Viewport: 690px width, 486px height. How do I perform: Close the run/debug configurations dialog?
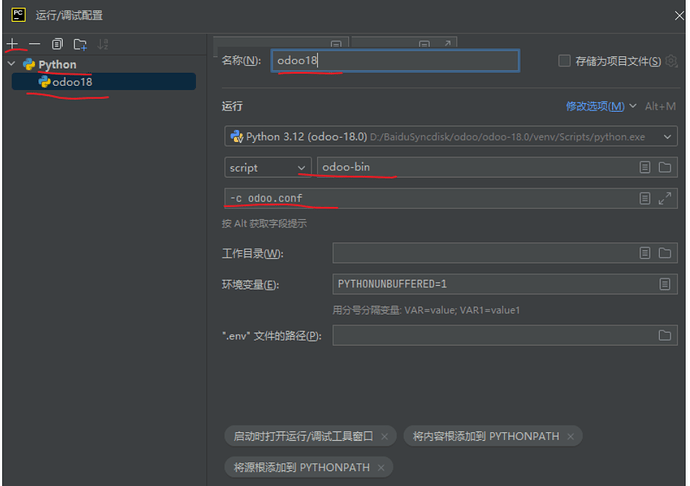coord(679,16)
